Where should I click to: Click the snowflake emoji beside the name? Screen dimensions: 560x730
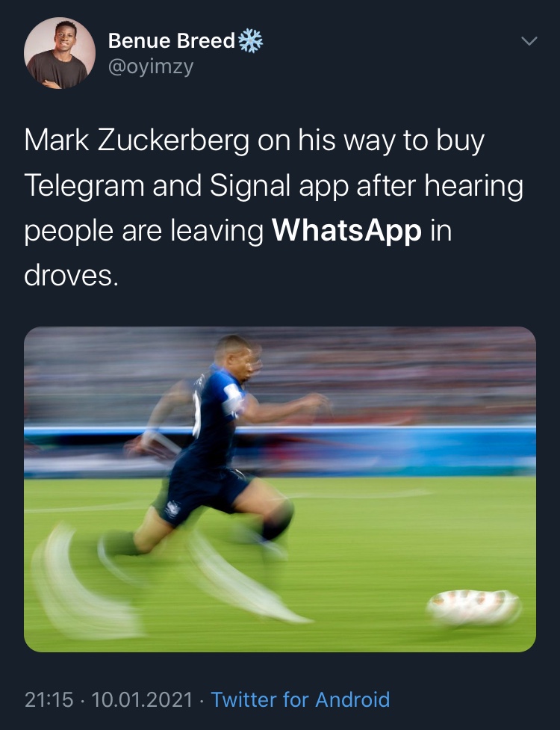pyautogui.click(x=250, y=41)
